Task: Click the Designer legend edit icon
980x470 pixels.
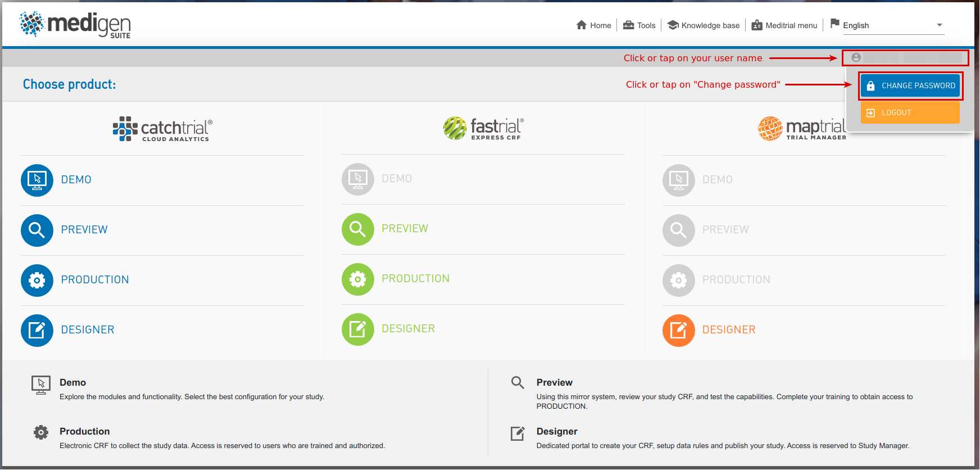Action: (x=518, y=433)
